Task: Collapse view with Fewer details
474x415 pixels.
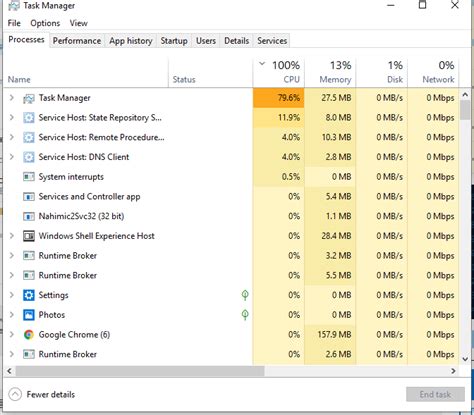Action: [42, 394]
